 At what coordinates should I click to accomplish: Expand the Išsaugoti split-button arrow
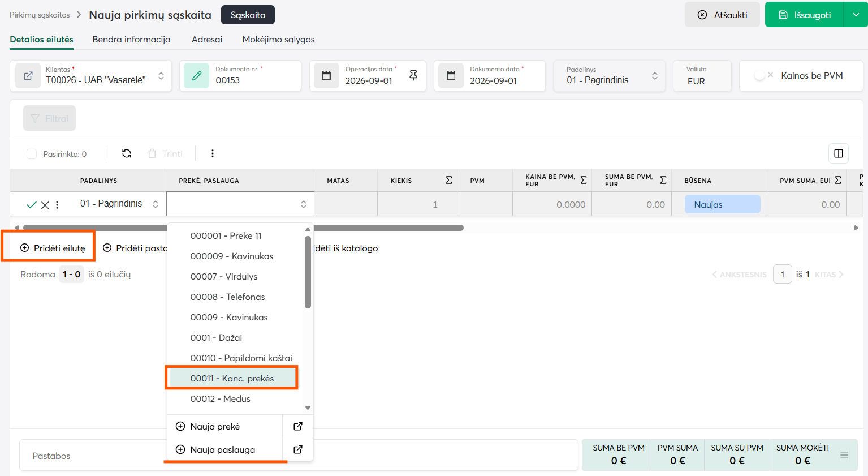coord(856,15)
